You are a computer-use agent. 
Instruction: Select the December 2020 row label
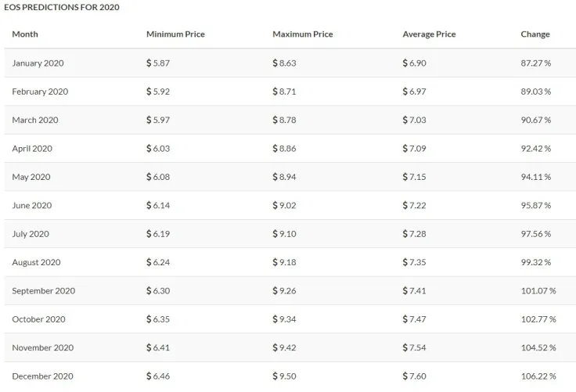point(42,376)
